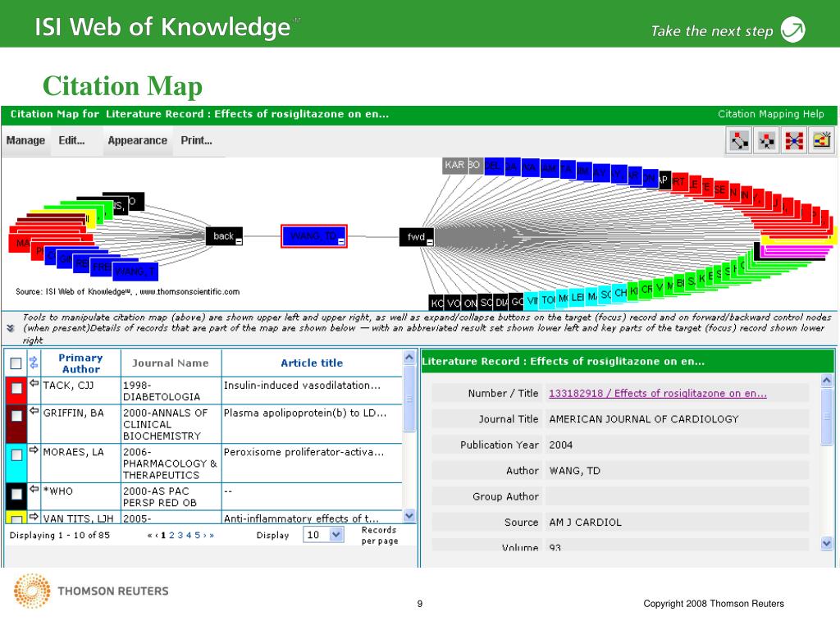This screenshot has width=840, height=630.
Task: Open the Manage menu
Action: pyautogui.click(x=25, y=140)
